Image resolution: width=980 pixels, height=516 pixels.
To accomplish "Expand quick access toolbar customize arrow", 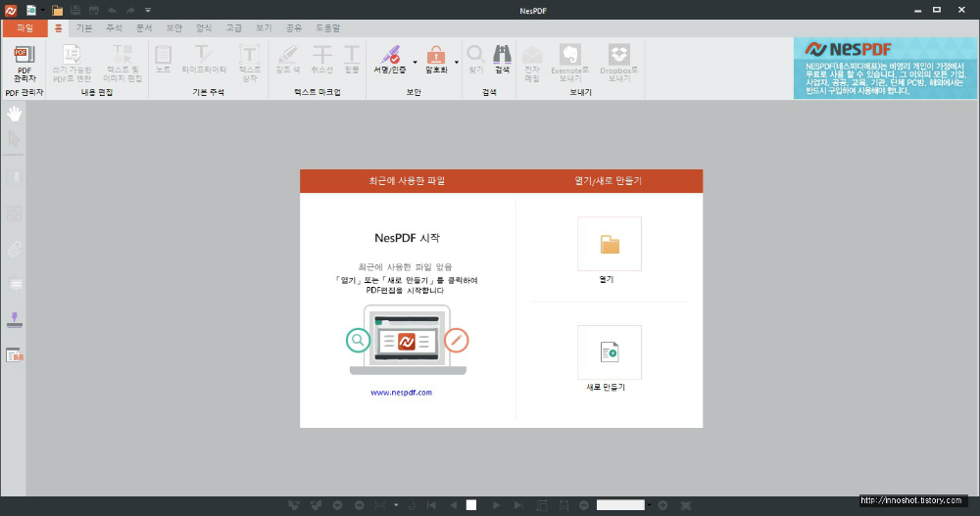I will (148, 10).
